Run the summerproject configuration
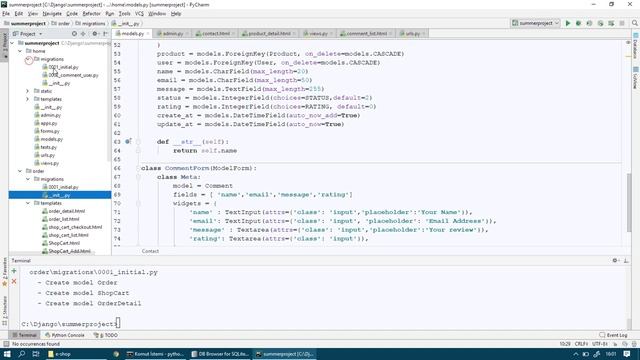640x360 pixels. tap(568, 23)
